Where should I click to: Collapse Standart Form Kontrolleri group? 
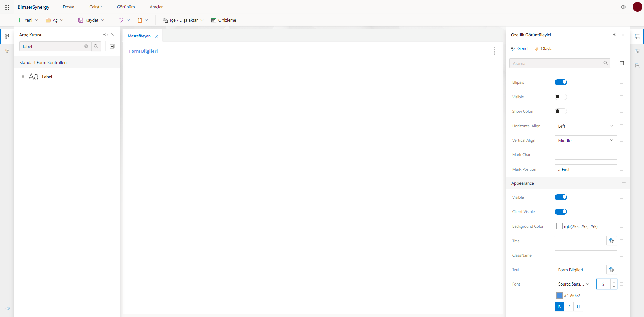(114, 62)
